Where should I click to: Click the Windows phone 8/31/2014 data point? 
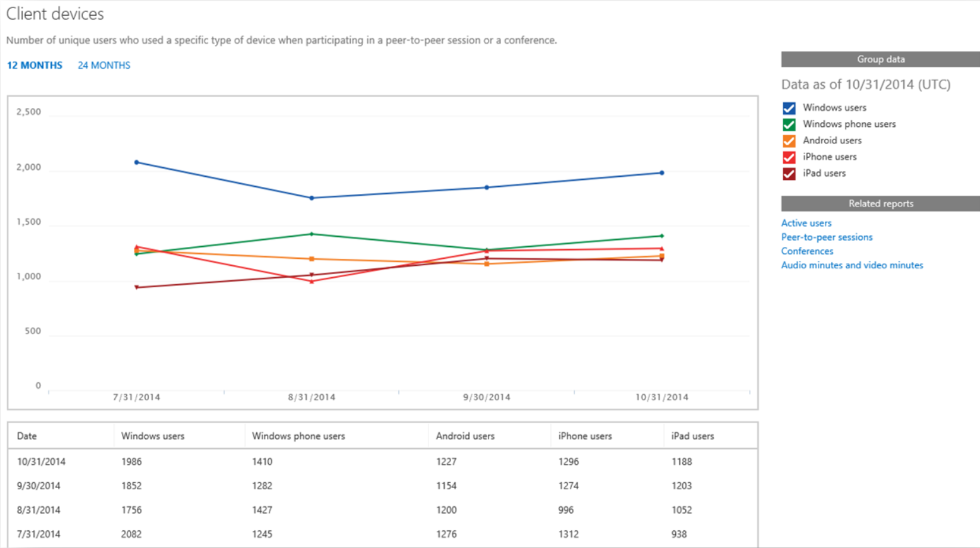pyautogui.click(x=312, y=234)
